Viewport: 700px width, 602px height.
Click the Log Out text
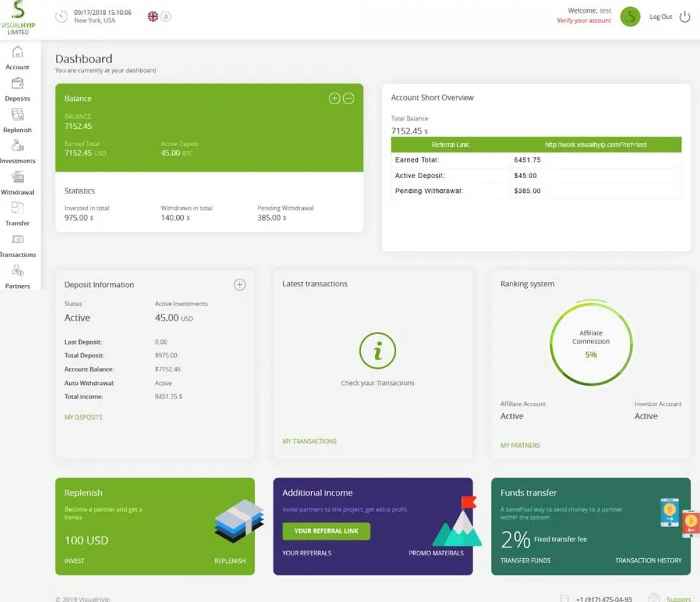click(x=661, y=17)
